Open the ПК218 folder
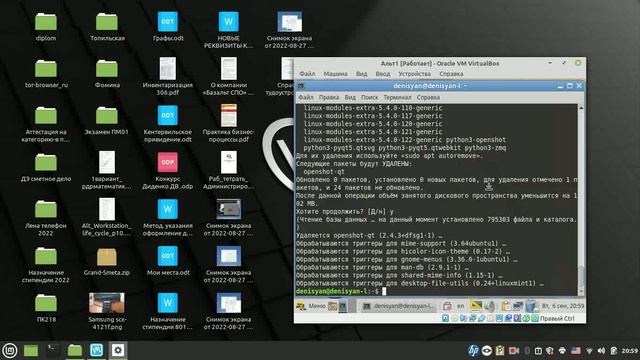Screen dimensions: 640x360 click(x=46, y=304)
